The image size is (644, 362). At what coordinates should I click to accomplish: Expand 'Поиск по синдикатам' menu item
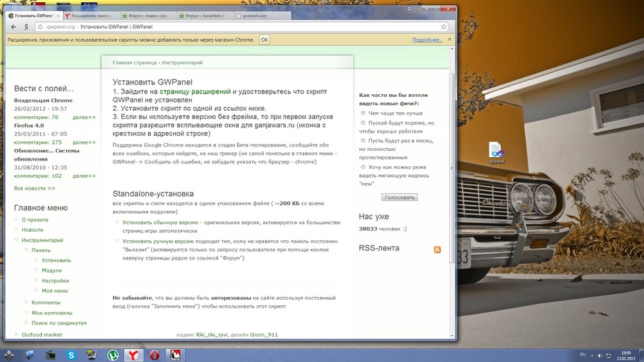click(26, 323)
